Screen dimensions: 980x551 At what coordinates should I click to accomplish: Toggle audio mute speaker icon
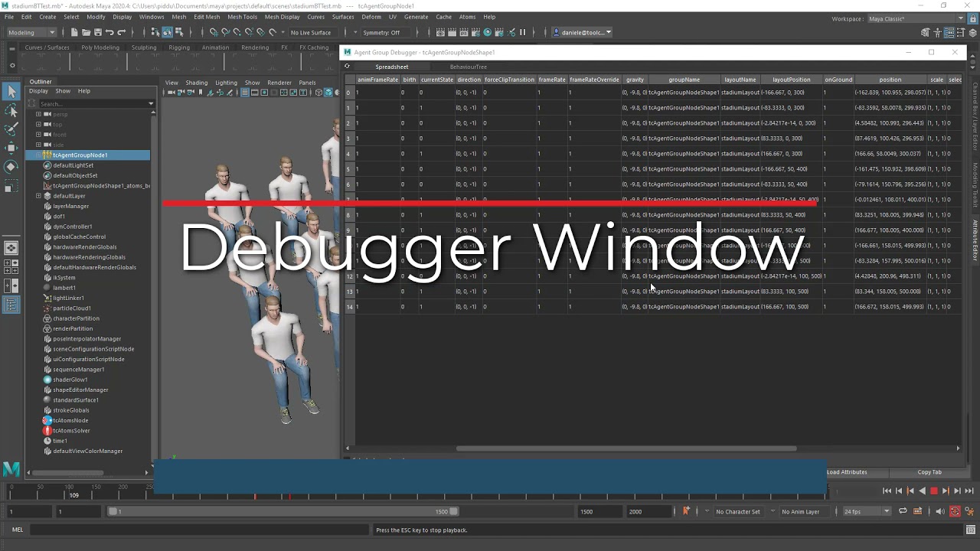point(939,511)
